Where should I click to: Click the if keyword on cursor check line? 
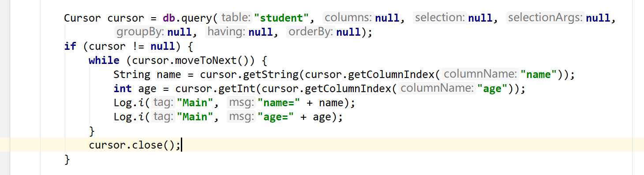(70, 46)
